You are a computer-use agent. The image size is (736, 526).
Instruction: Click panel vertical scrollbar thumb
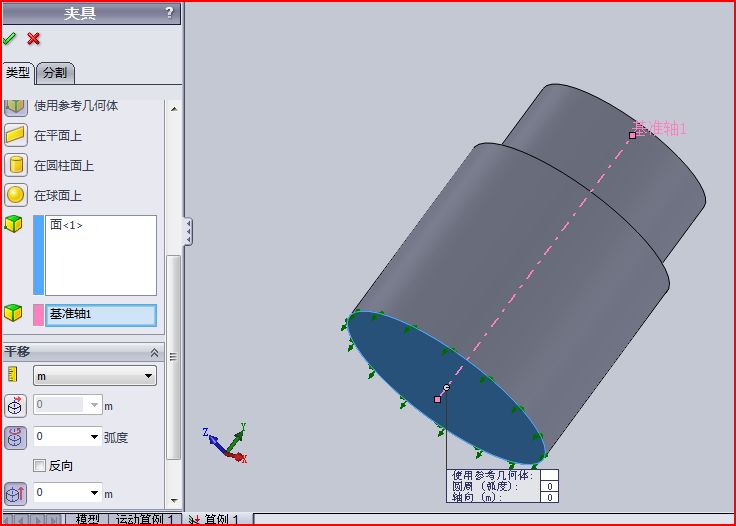pos(174,358)
